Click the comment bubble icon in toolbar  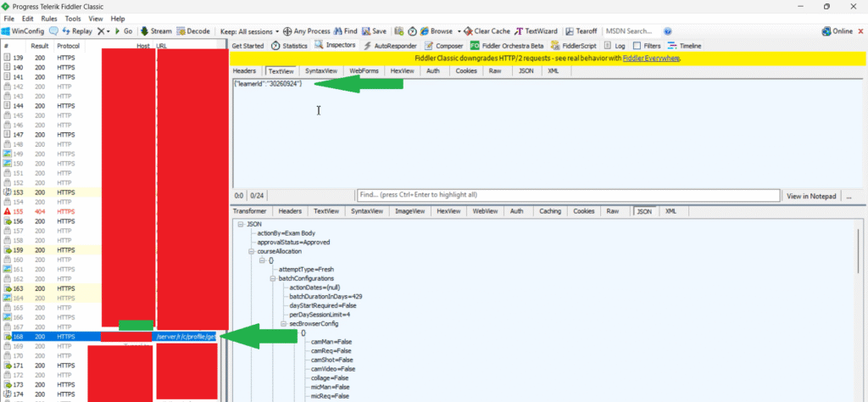click(x=53, y=31)
